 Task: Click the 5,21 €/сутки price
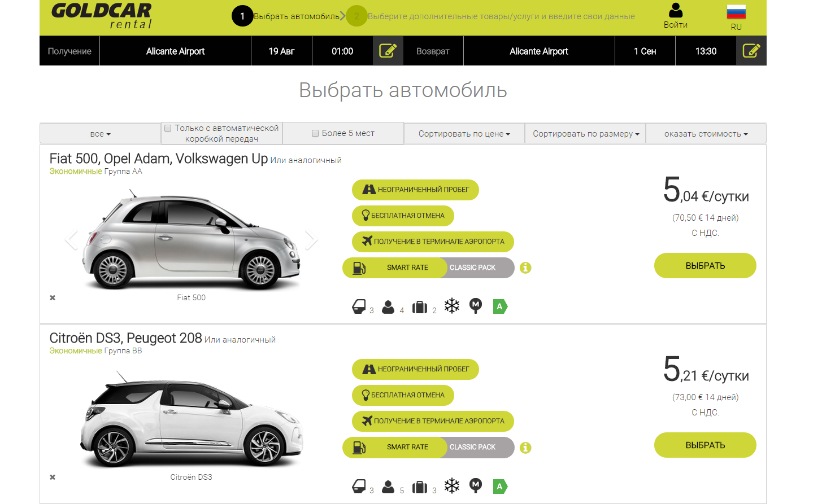coord(706,369)
